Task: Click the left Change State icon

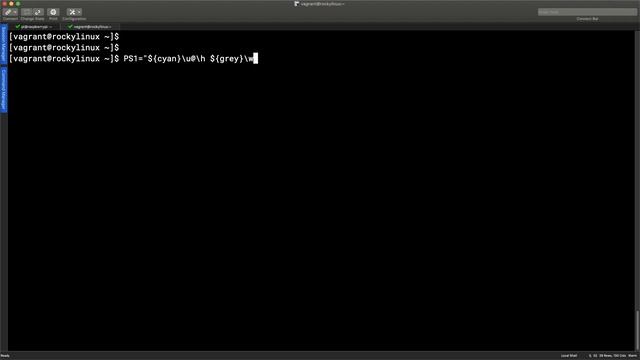Action: pos(27,12)
